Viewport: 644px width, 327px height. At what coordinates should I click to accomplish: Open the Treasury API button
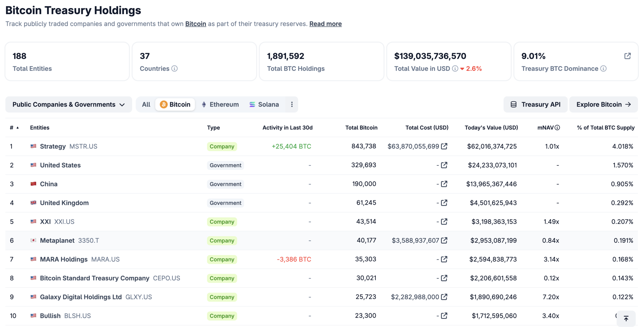[535, 104]
